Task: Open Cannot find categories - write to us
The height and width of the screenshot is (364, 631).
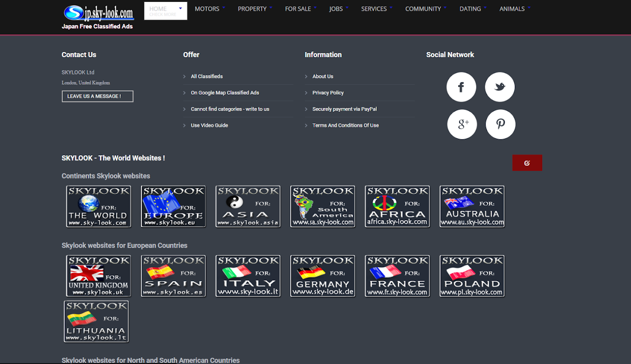Action: 230,109
